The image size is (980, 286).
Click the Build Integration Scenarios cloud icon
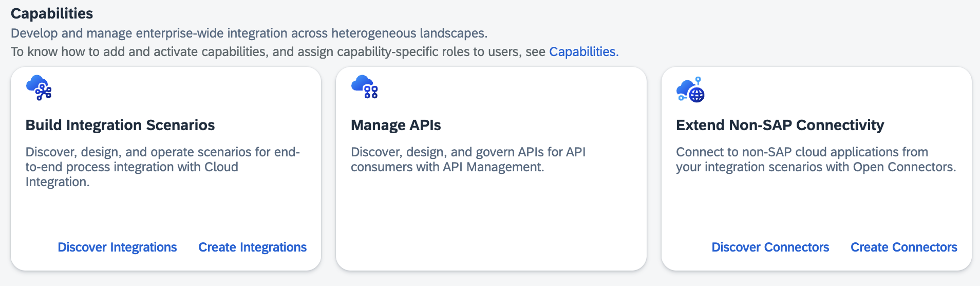pyautogui.click(x=39, y=88)
